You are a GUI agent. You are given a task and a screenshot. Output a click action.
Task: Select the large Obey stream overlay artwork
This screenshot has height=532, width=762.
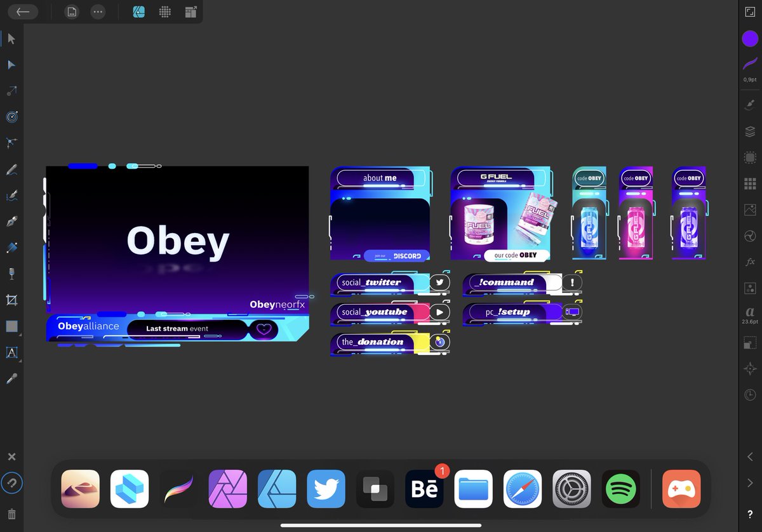[177, 254]
